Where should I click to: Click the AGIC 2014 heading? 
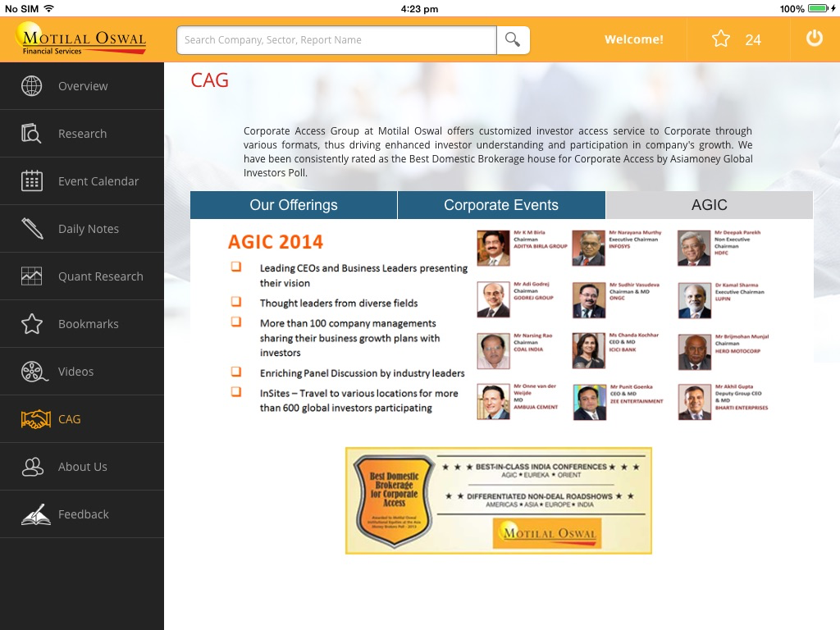pos(276,242)
